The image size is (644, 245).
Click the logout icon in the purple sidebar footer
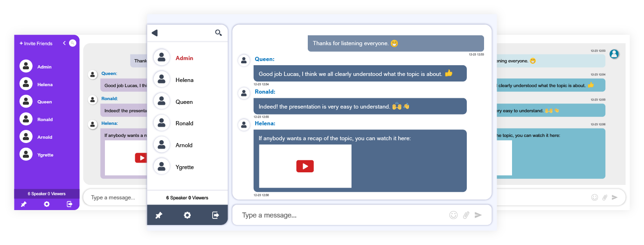tap(69, 204)
